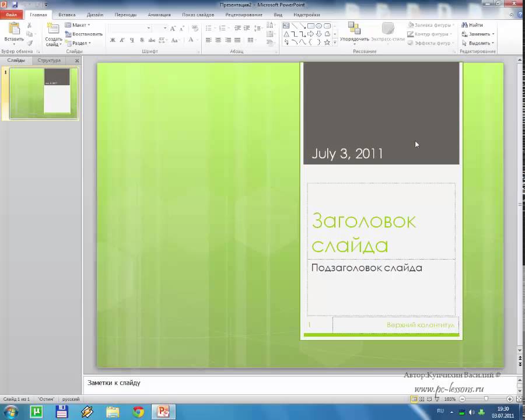Image resolution: width=525 pixels, height=420 pixels.
Task: Toggle strikethrough (abc)
Action: pyautogui.click(x=152, y=40)
